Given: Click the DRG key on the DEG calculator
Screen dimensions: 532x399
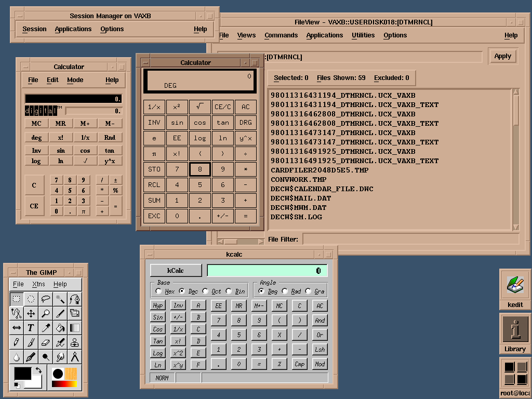Looking at the screenshot, I should (246, 123).
